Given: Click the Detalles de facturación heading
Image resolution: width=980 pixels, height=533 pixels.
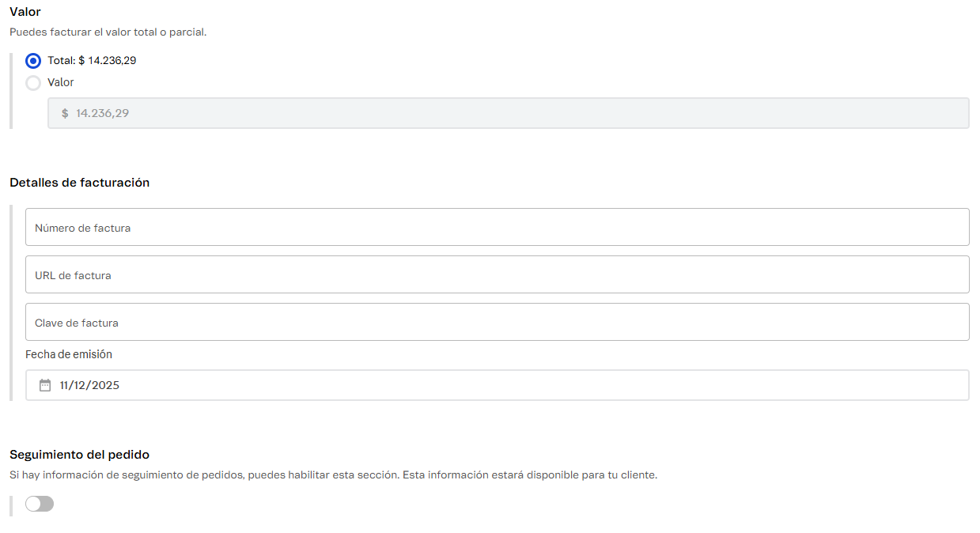Looking at the screenshot, I should click(79, 183).
